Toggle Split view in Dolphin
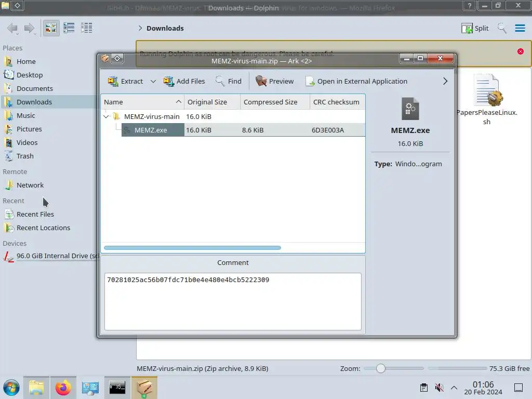 point(475,28)
